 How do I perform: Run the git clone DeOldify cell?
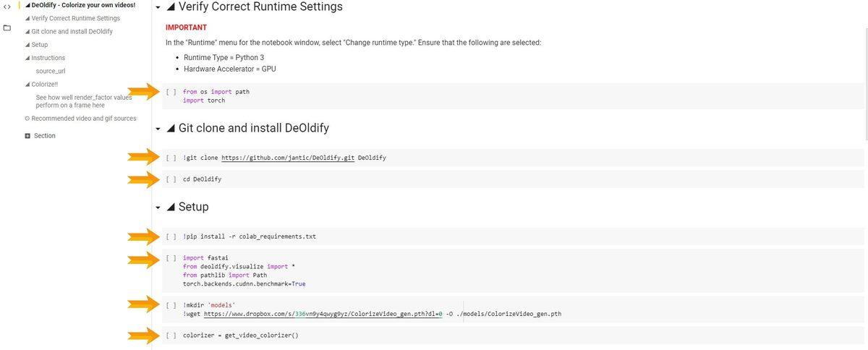171,158
